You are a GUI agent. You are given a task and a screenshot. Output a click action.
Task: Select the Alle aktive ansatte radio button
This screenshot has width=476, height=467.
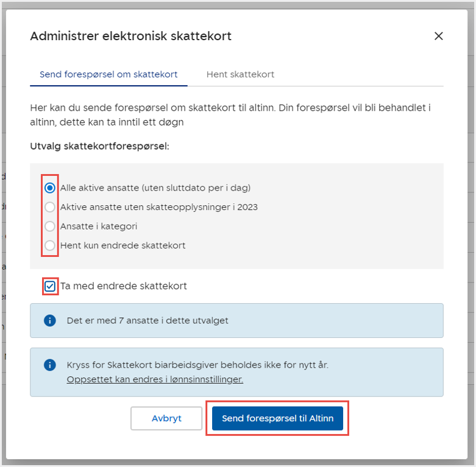click(x=50, y=188)
